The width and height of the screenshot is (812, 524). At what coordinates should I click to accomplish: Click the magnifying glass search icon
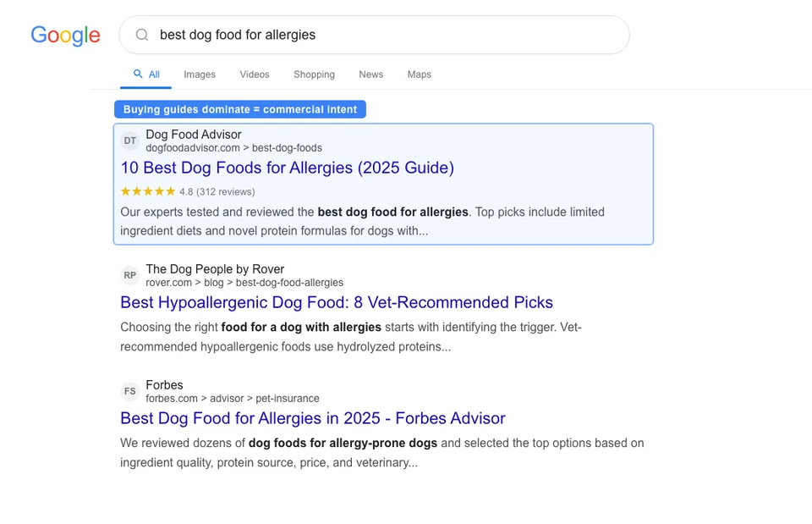coord(141,35)
